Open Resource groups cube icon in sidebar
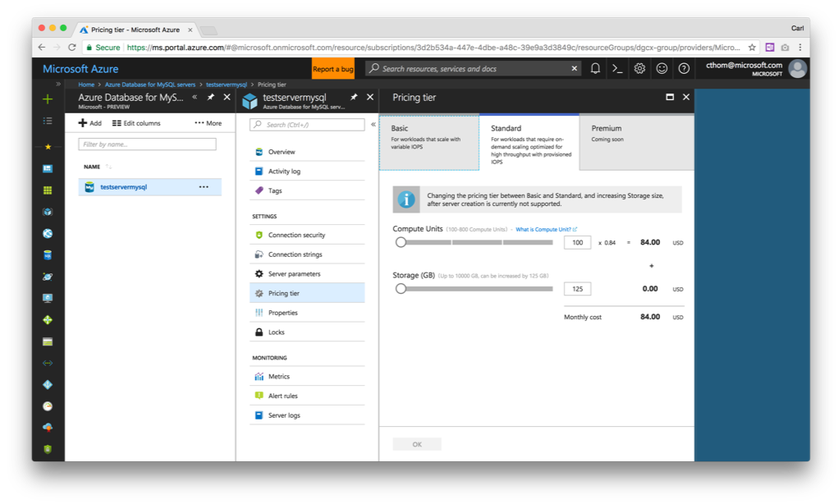The width and height of the screenshot is (839, 504). tap(48, 212)
